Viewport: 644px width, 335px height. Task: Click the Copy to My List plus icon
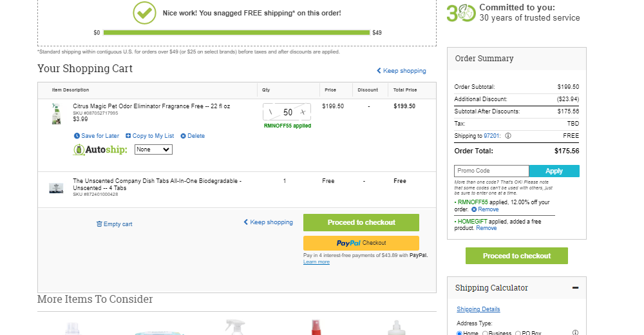pyautogui.click(x=128, y=136)
